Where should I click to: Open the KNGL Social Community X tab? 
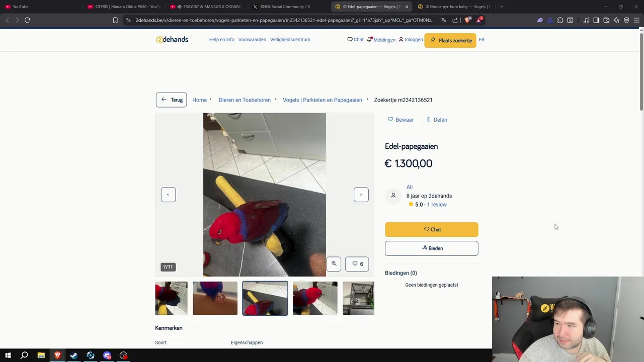coord(285,7)
